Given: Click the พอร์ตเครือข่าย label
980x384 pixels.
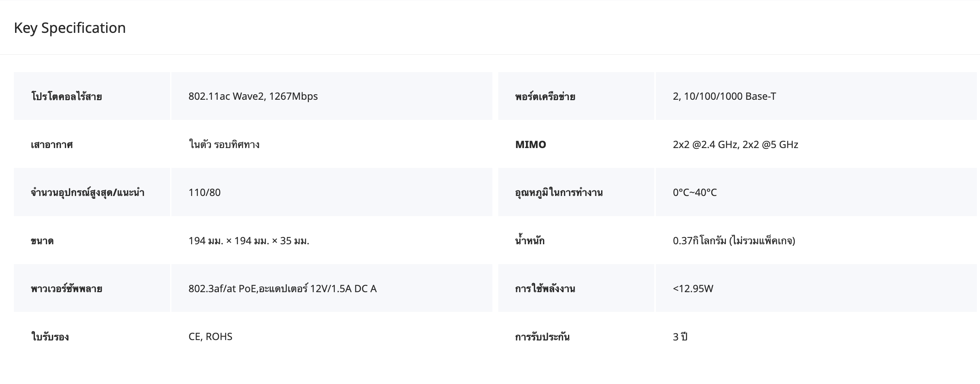Looking at the screenshot, I should click(x=545, y=96).
